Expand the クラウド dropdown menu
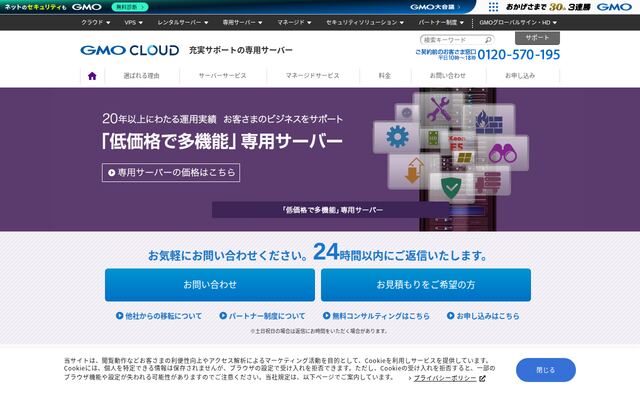Image resolution: width=640 pixels, height=400 pixels. coord(96,22)
